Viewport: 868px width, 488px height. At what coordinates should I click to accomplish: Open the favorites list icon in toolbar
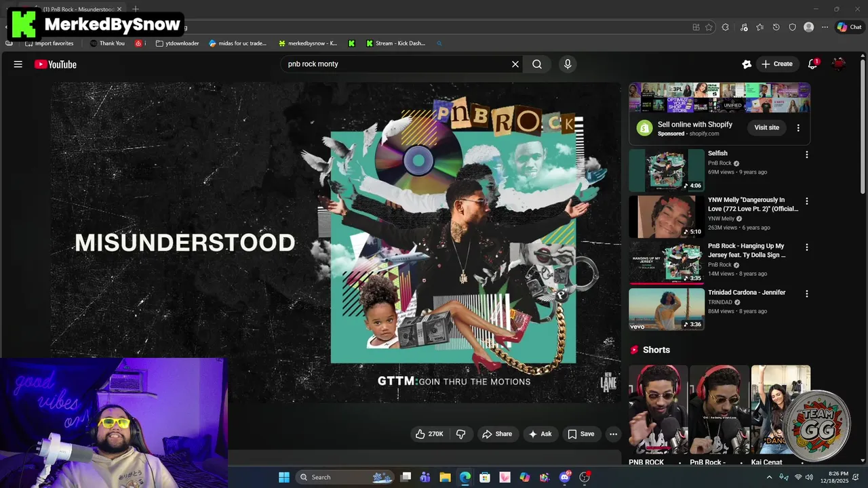click(759, 27)
